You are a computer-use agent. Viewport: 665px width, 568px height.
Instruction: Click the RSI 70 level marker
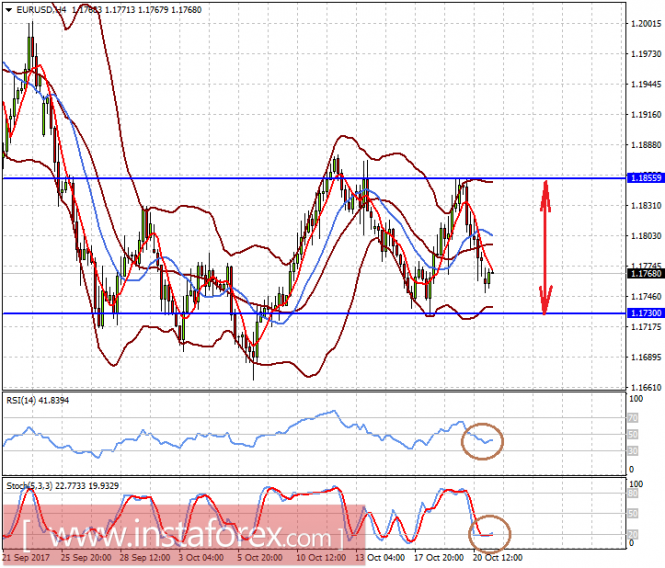click(633, 418)
